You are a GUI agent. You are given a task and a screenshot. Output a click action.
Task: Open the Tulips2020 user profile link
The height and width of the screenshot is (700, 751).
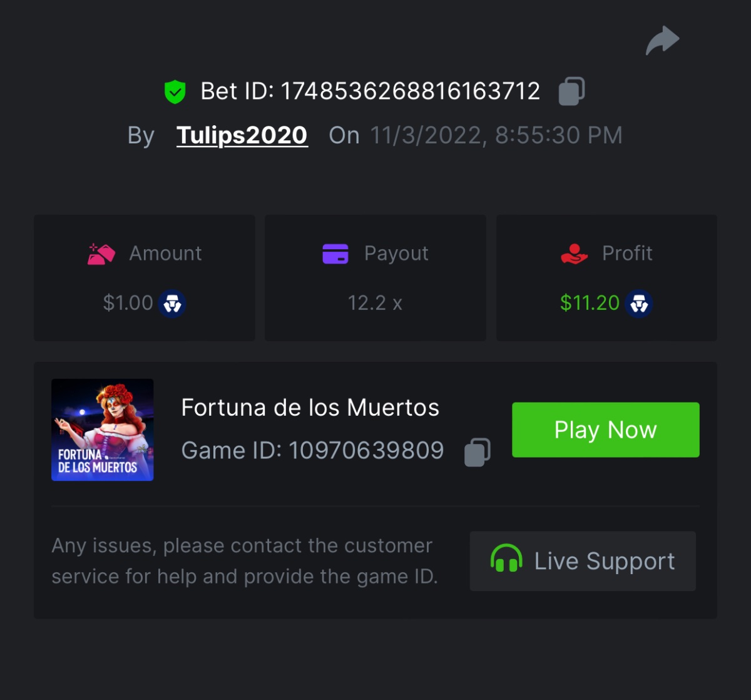pyautogui.click(x=242, y=135)
